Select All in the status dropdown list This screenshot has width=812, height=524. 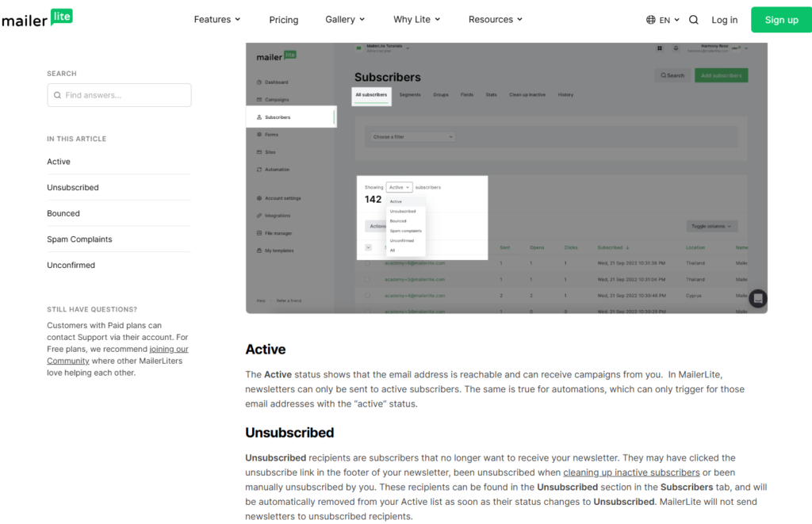click(x=393, y=251)
